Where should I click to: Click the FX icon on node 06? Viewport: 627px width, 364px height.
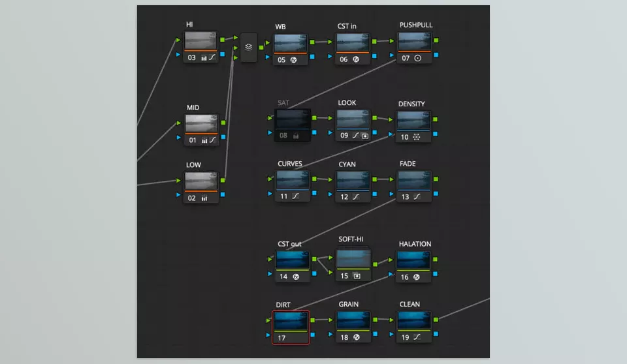pos(356,59)
